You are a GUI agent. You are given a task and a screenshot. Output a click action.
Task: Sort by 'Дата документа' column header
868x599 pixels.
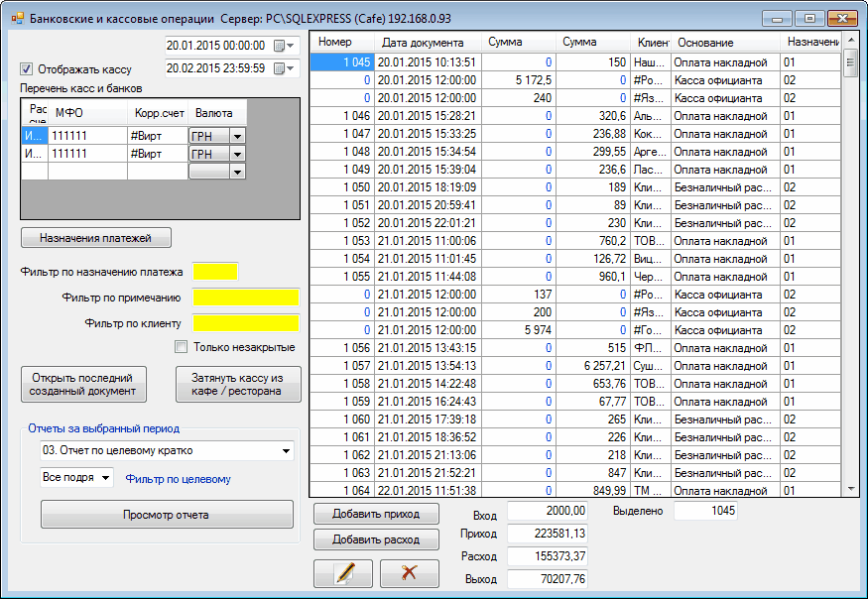423,43
